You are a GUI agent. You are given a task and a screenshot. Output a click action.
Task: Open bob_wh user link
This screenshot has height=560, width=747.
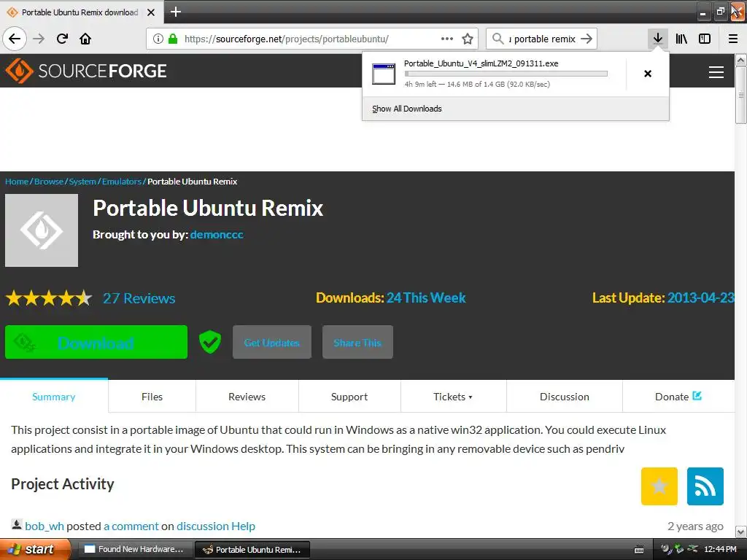coord(44,526)
